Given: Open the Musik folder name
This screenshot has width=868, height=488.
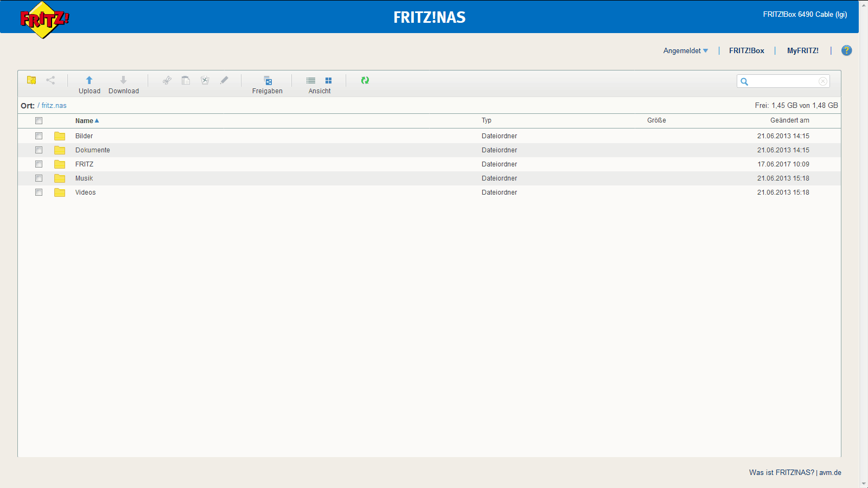Looking at the screenshot, I should (x=84, y=178).
